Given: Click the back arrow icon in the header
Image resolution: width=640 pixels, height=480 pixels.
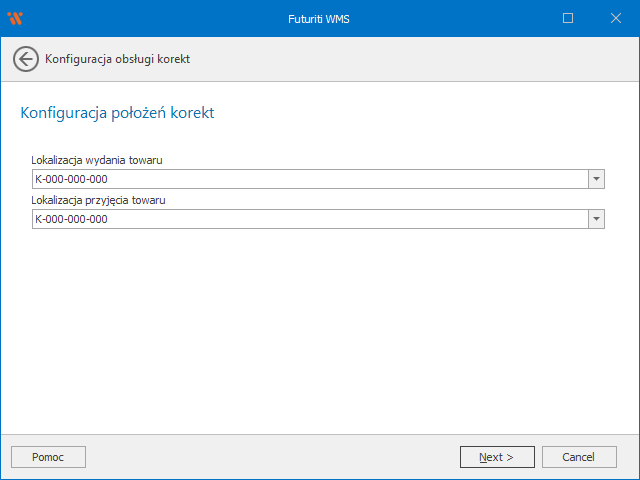Looking at the screenshot, I should coord(26,59).
